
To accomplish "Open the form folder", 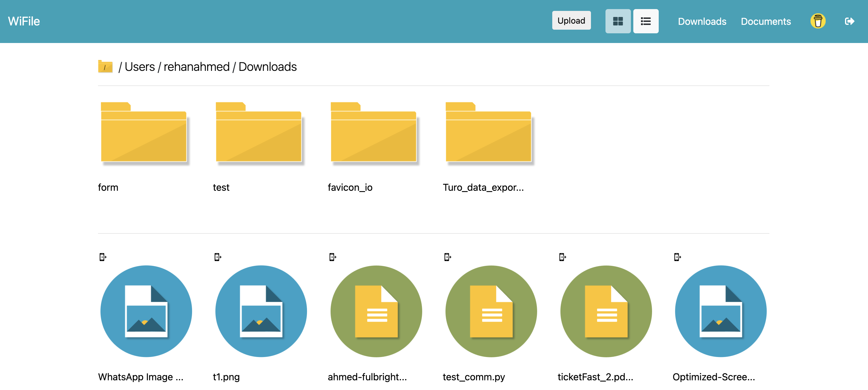I will coord(144,132).
